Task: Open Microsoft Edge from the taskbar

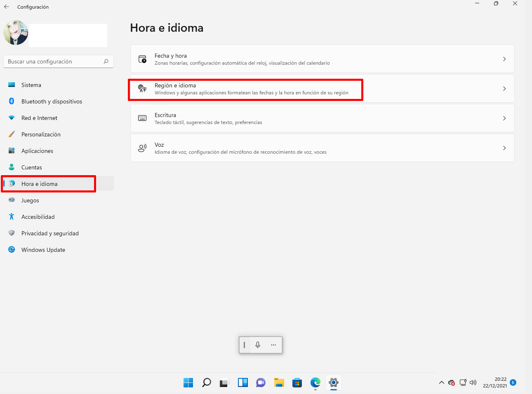Action: (x=315, y=383)
